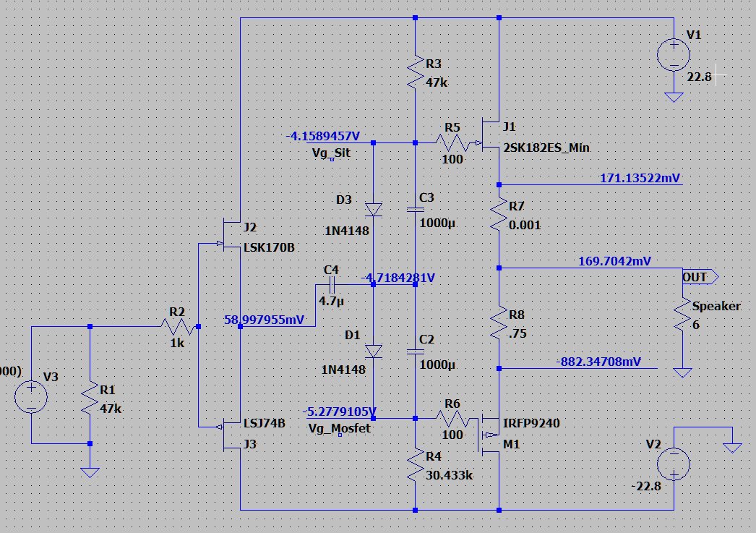Click the R8 .75 resistor symbol
756x533 pixels.
pos(499,323)
